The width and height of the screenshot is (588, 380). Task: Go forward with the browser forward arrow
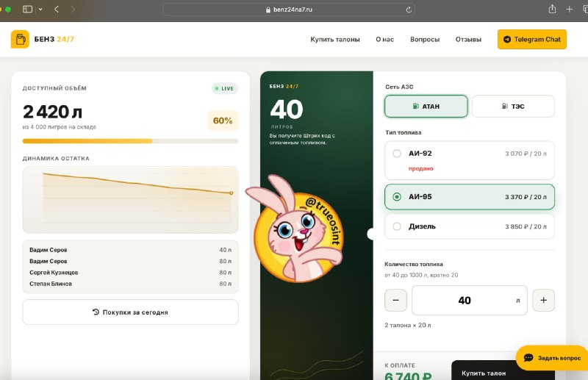click(73, 10)
